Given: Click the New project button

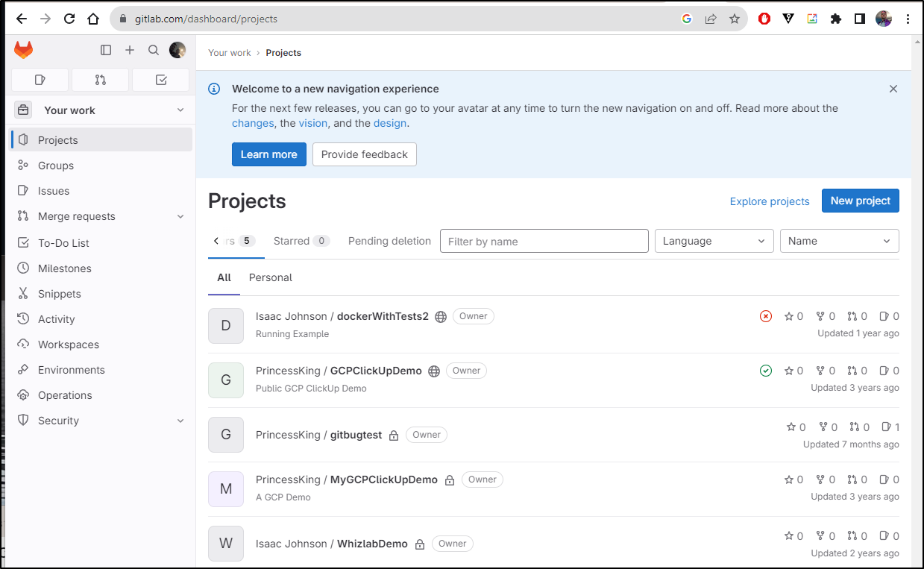Looking at the screenshot, I should [x=861, y=201].
